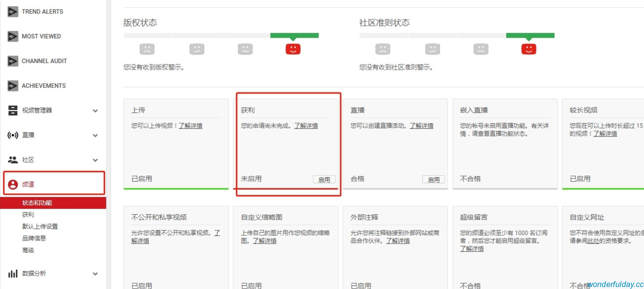Expand the 直播 sidebar section arrow
This screenshot has width=644, height=289.
pos(95,135)
